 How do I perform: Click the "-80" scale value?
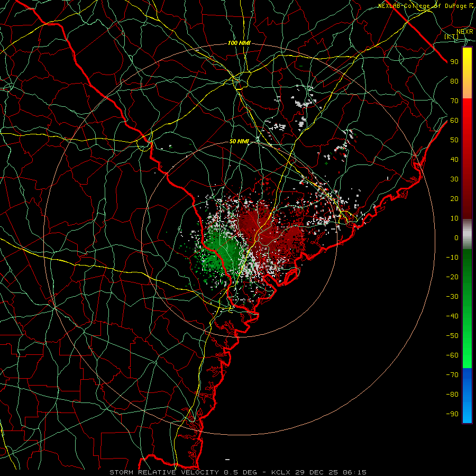[452, 395]
